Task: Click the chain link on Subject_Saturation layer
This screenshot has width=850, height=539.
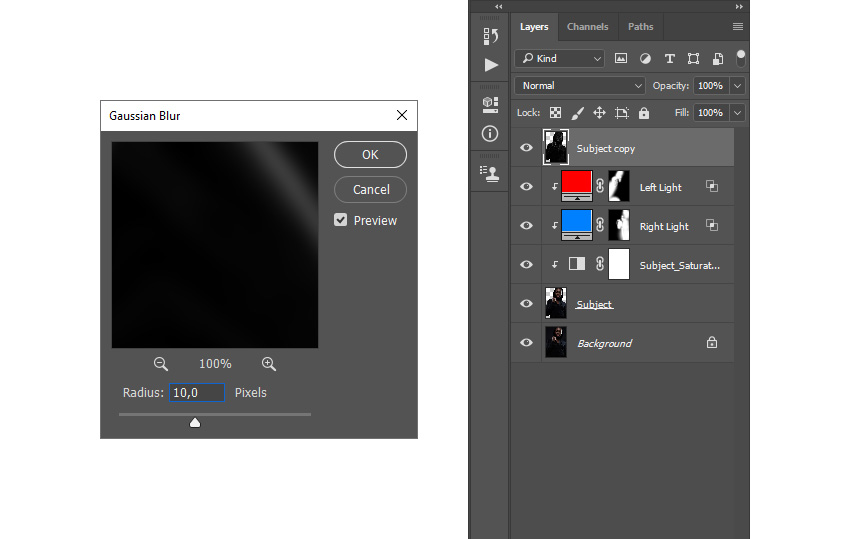Action: point(600,264)
